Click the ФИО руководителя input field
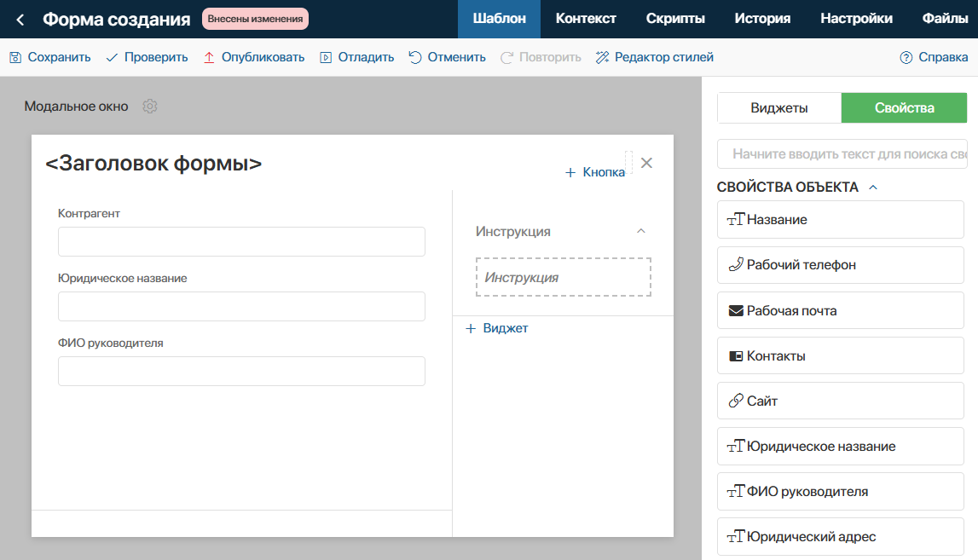 241,371
